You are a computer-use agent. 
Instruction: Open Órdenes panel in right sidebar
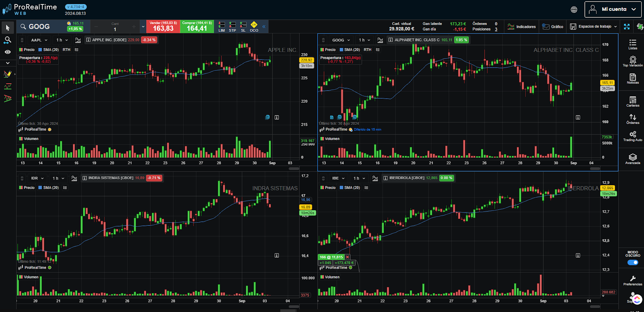coord(633,119)
